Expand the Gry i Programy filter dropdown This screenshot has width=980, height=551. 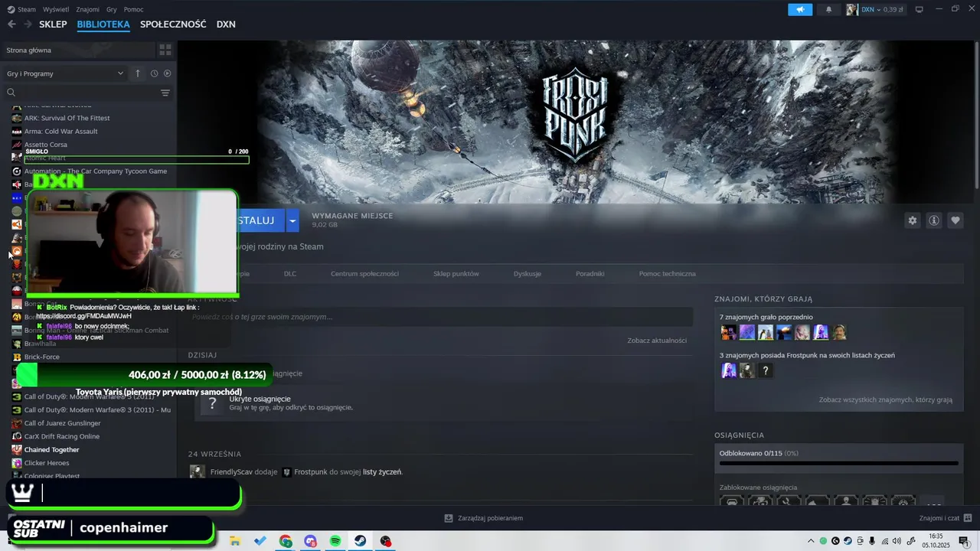[65, 73]
